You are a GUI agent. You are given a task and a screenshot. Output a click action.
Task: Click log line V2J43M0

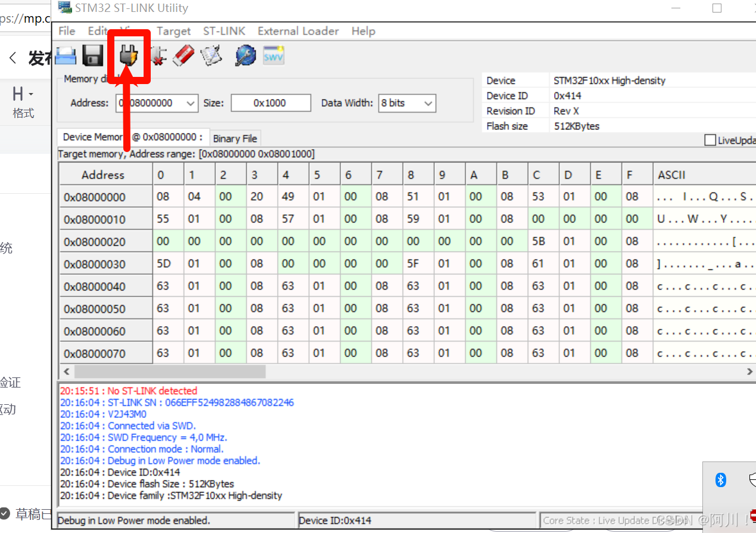point(103,414)
